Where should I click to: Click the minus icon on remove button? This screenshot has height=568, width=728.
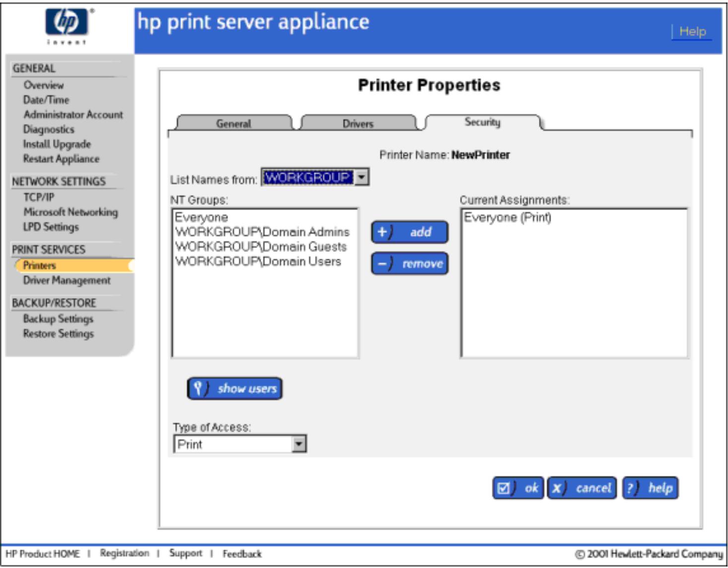pos(382,263)
